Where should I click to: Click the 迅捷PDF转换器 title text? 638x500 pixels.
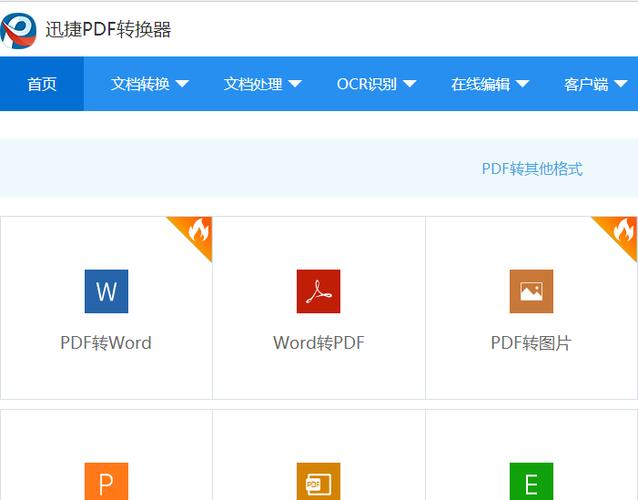coord(108,29)
